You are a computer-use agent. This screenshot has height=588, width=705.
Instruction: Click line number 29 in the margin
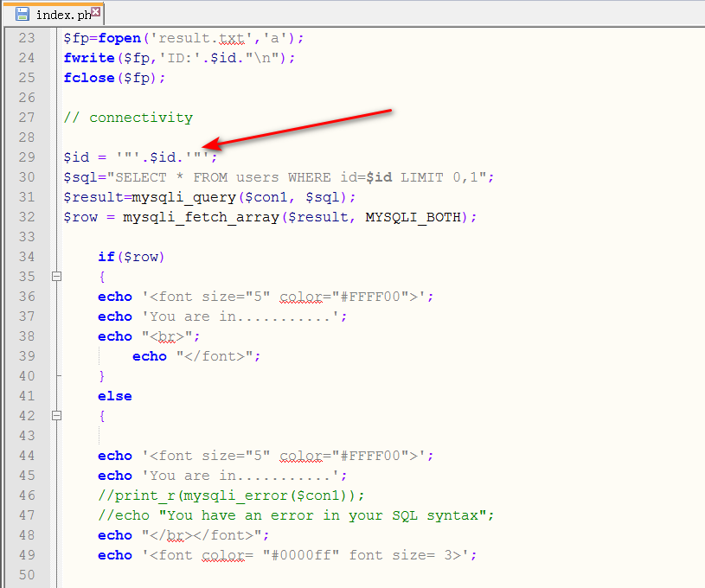[26, 157]
